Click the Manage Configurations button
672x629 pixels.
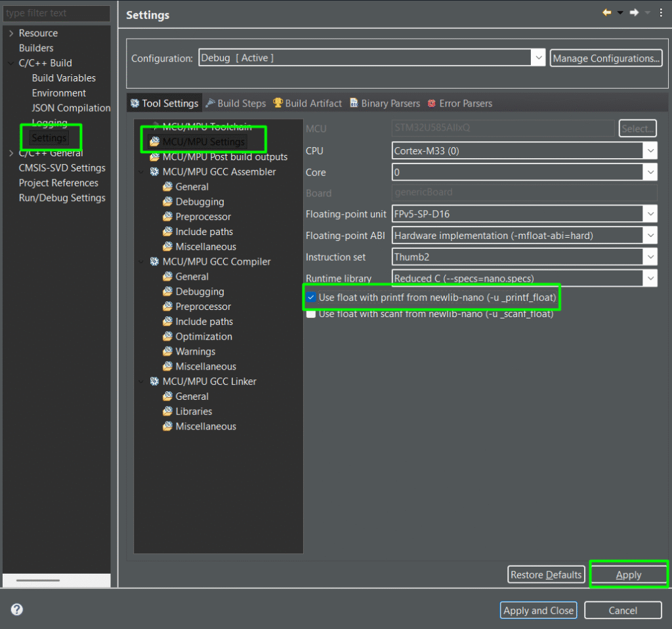(x=605, y=58)
